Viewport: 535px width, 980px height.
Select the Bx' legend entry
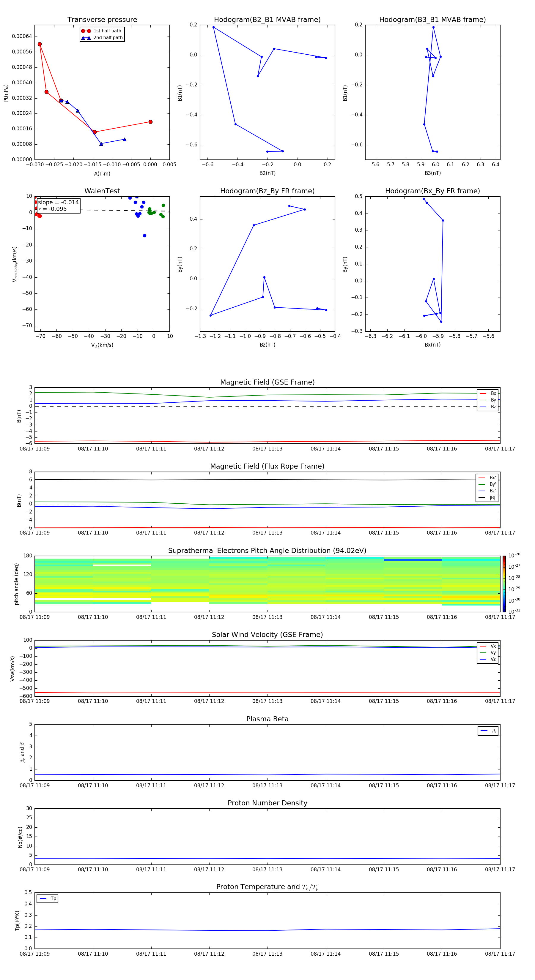click(487, 478)
